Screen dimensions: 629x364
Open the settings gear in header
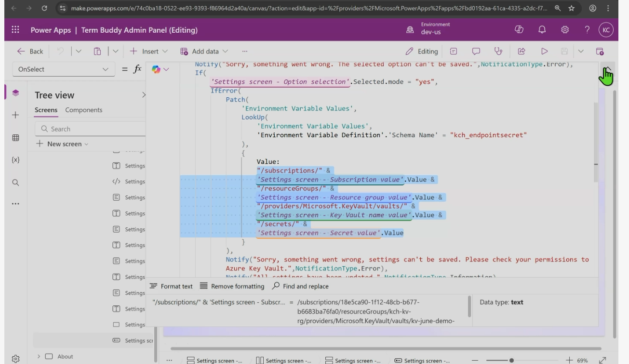click(x=565, y=30)
